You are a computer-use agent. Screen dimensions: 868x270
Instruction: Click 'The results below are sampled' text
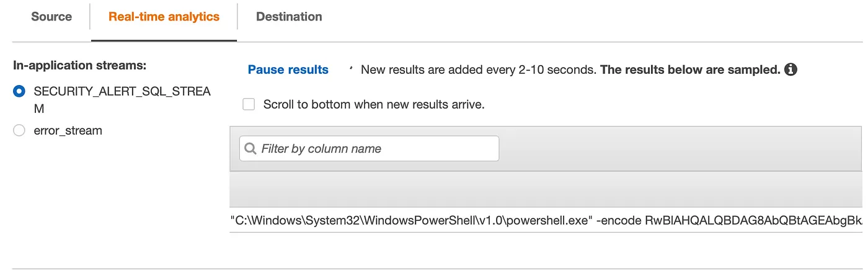coord(690,70)
